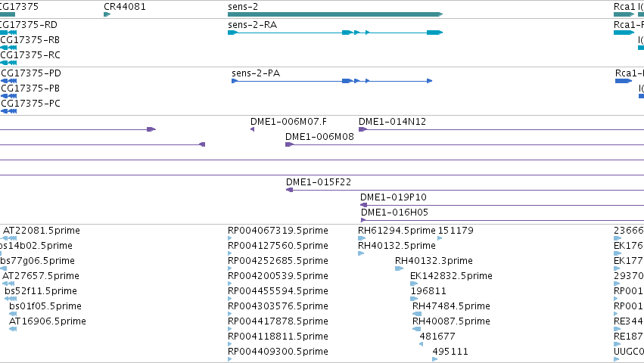The width and height of the screenshot is (644, 363).
Task: Click the RH61294.5prime EST glyph
Action: click(362, 238)
